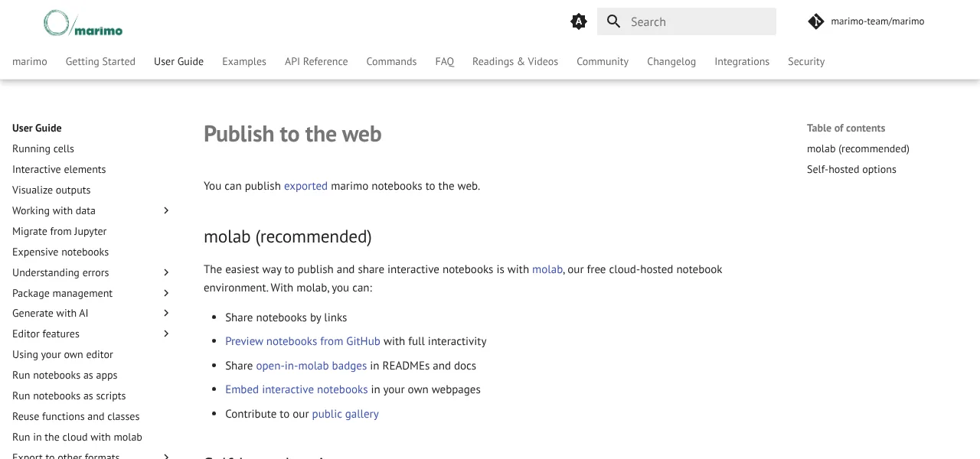Open Visualize outputs page
Image resolution: width=980 pixels, height=459 pixels.
click(51, 190)
